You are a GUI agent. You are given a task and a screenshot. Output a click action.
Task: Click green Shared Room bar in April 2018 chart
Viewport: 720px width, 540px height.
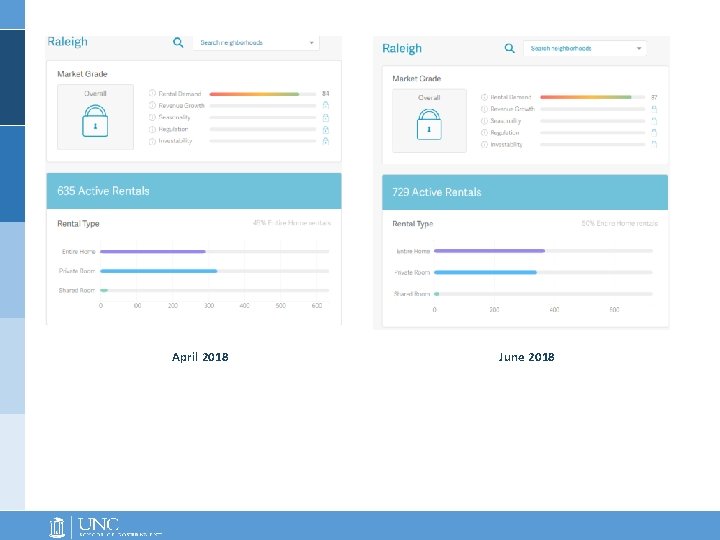click(104, 290)
